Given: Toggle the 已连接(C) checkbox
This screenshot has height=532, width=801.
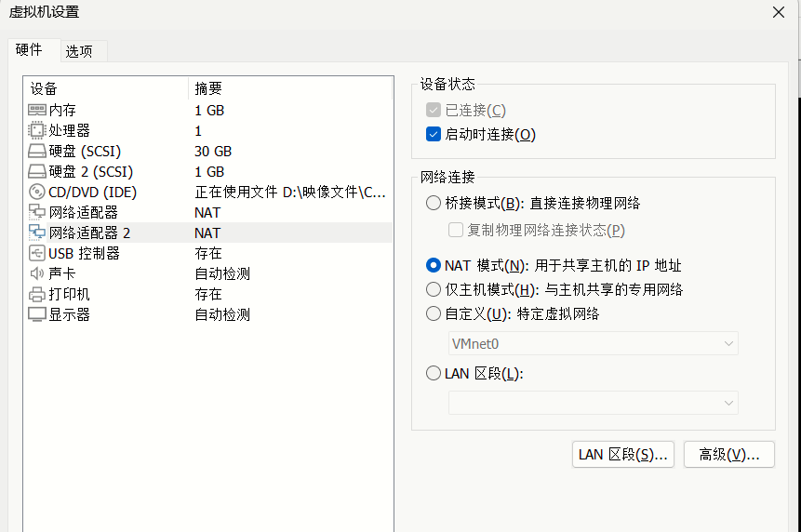Looking at the screenshot, I should [434, 111].
